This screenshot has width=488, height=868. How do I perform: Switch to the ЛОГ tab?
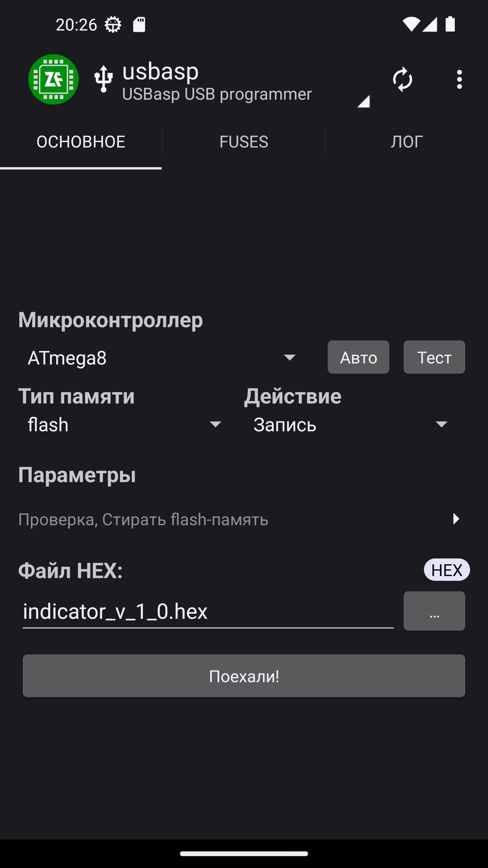407,142
